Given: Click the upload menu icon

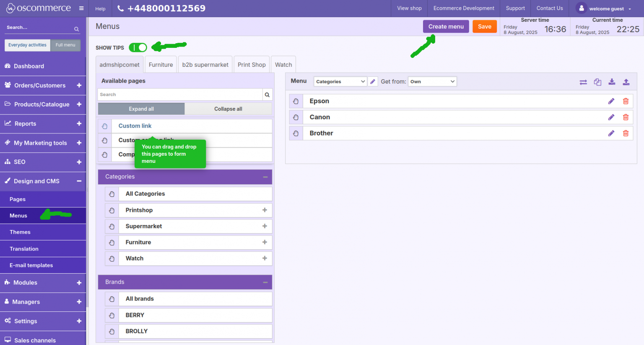Looking at the screenshot, I should tap(626, 82).
